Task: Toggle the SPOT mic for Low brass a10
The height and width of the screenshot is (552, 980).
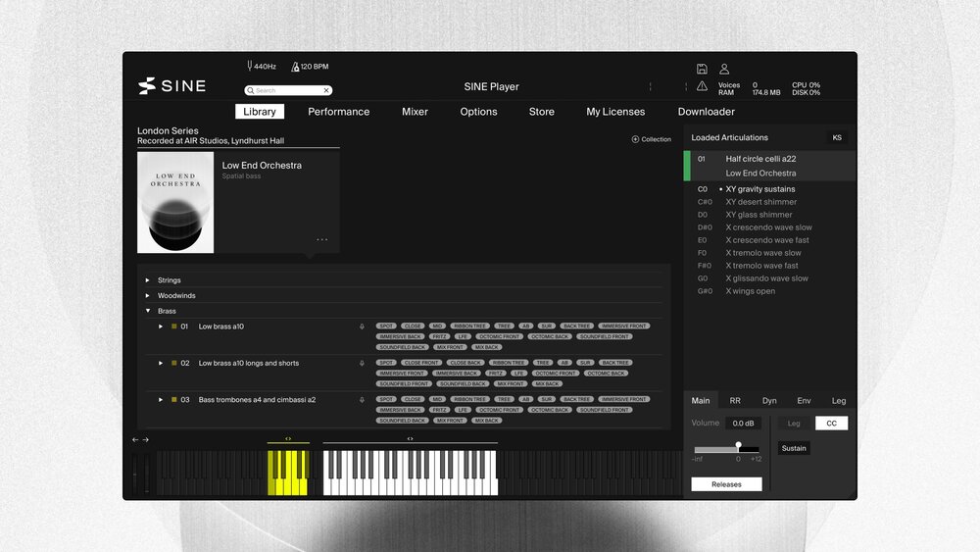Action: coord(386,326)
